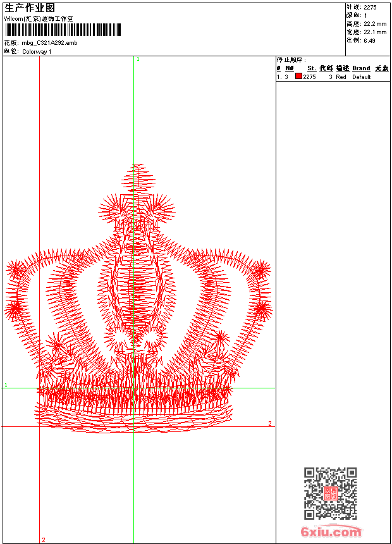Click the barcode under the Wilcom header
Viewport: 392px width, 544px height.
(63, 30)
